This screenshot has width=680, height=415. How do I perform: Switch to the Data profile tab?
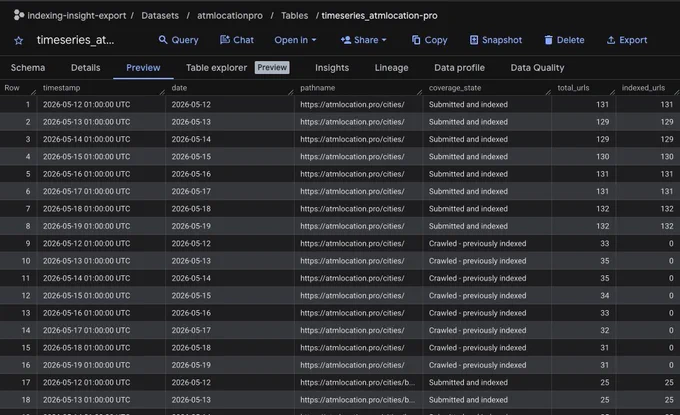459,68
